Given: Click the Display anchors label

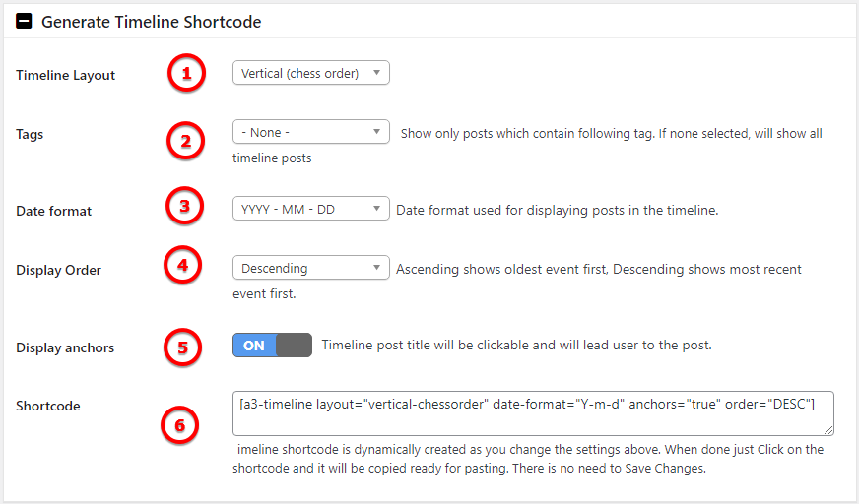Looking at the screenshot, I should 65,348.
